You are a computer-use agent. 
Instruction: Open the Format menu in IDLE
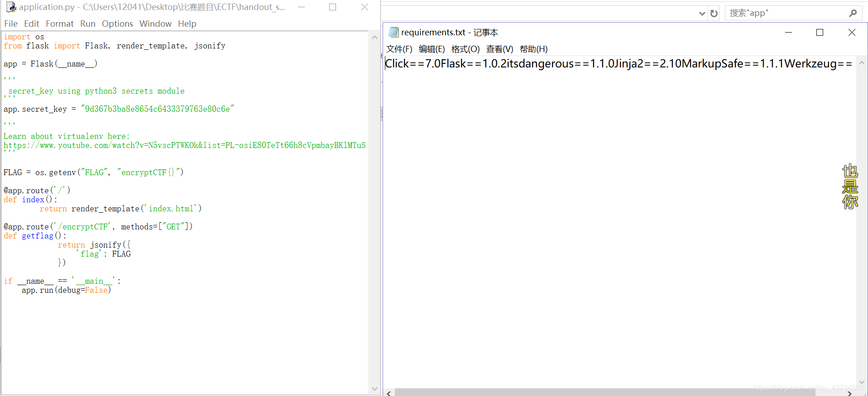(59, 24)
